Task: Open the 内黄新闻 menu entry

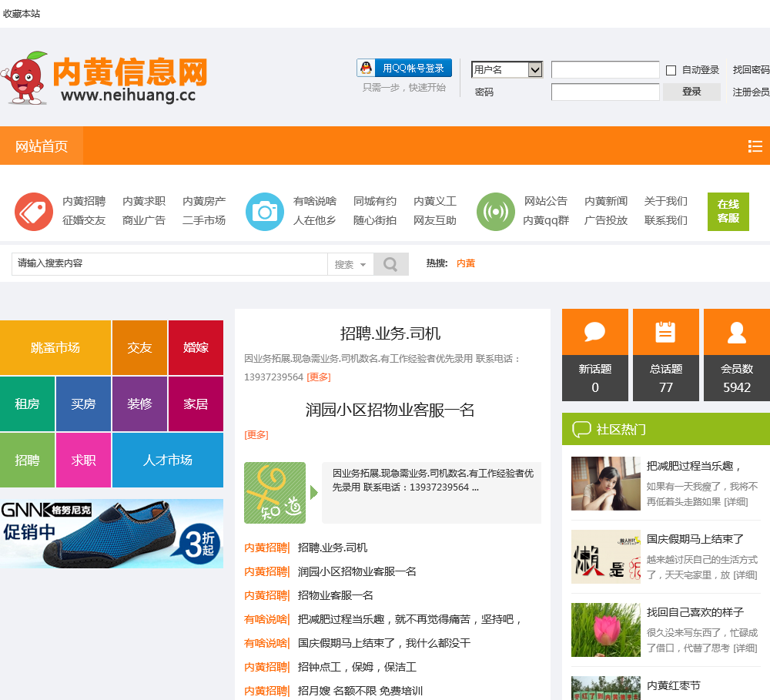Action: click(x=608, y=200)
